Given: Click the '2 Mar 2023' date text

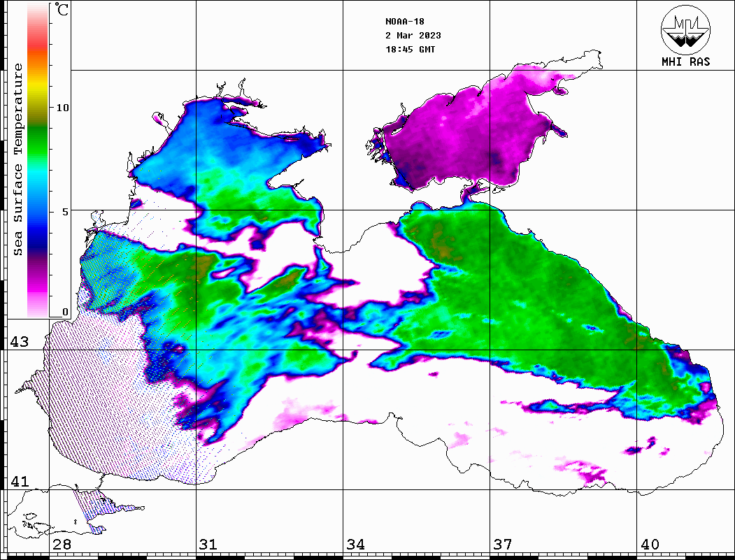Looking at the screenshot, I should tap(413, 36).
